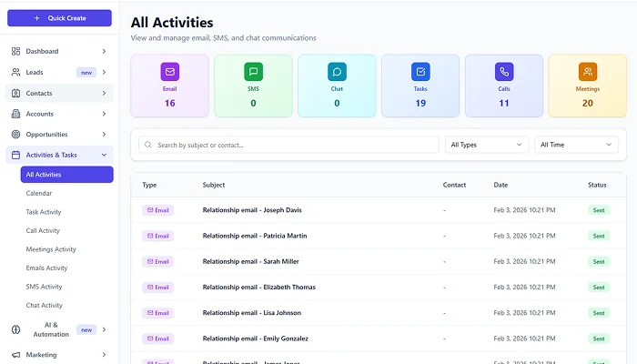
Task: Click the purple Email envelope icon card
Action: 169,71
